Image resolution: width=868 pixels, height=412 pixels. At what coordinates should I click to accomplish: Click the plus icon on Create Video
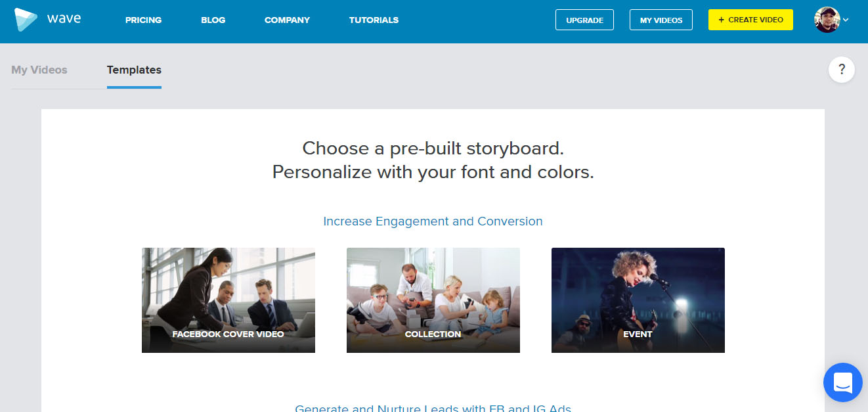[722, 20]
